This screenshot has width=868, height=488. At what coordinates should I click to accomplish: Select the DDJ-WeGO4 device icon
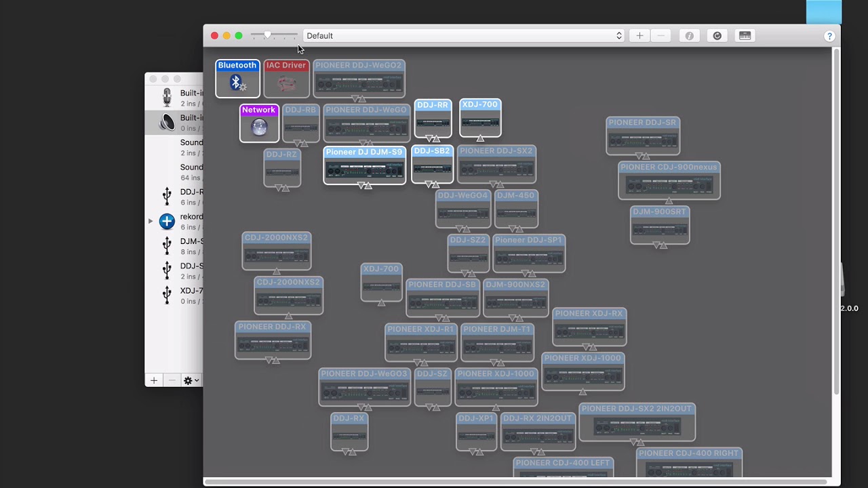463,209
